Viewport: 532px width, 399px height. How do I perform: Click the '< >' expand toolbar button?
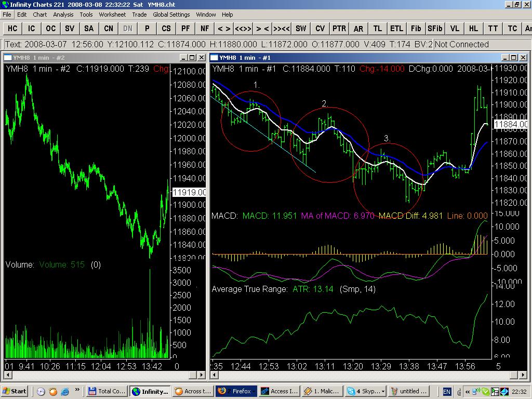point(224,29)
